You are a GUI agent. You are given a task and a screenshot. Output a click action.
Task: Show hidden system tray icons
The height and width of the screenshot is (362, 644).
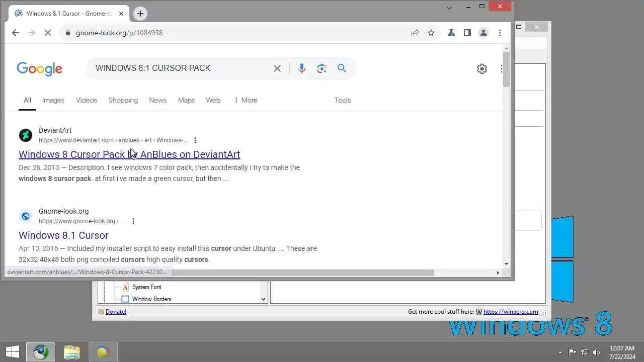(560, 352)
